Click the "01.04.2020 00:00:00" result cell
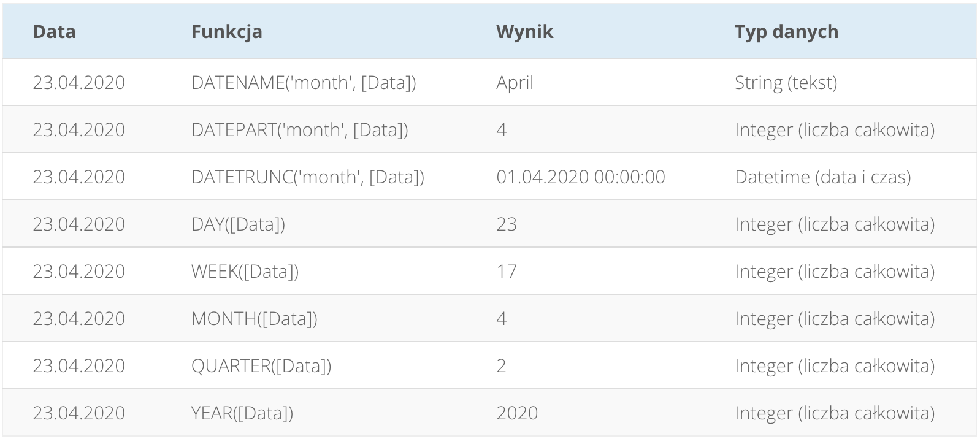 (580, 177)
